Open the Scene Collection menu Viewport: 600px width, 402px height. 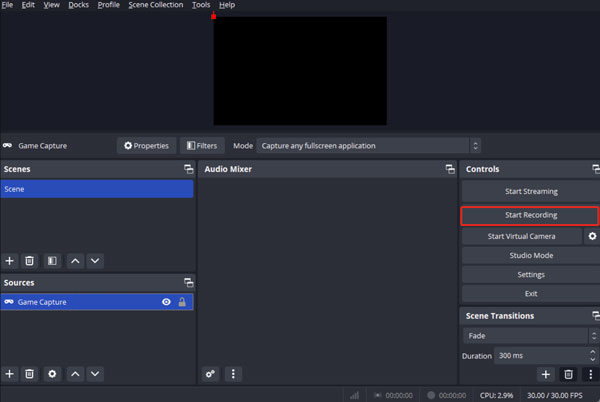pyautogui.click(x=156, y=5)
